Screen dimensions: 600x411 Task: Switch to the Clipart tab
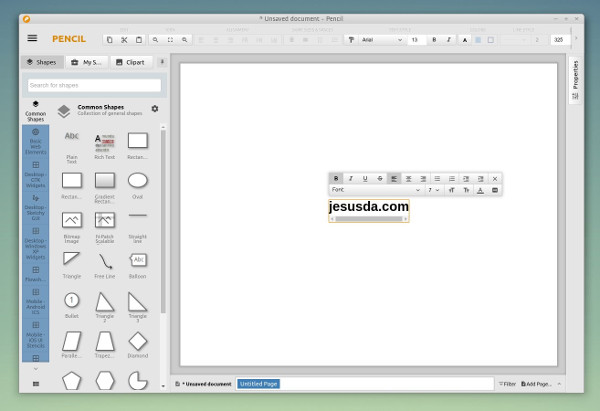pos(131,62)
